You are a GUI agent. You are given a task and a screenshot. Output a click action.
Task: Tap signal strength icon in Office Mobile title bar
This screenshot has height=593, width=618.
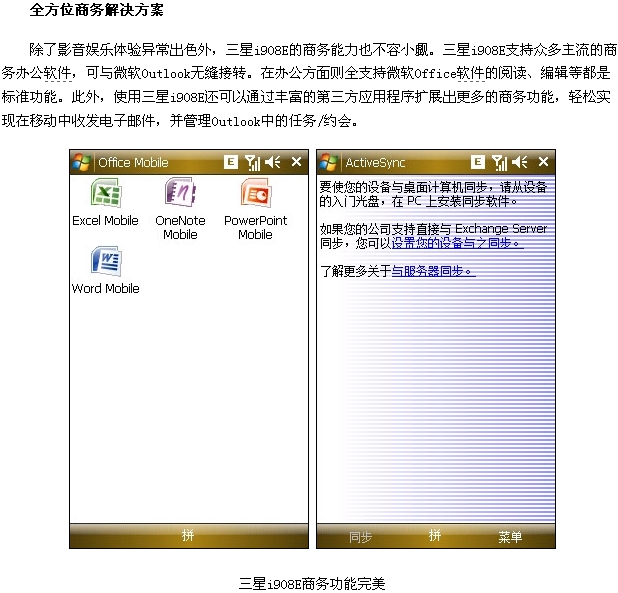click(x=252, y=162)
